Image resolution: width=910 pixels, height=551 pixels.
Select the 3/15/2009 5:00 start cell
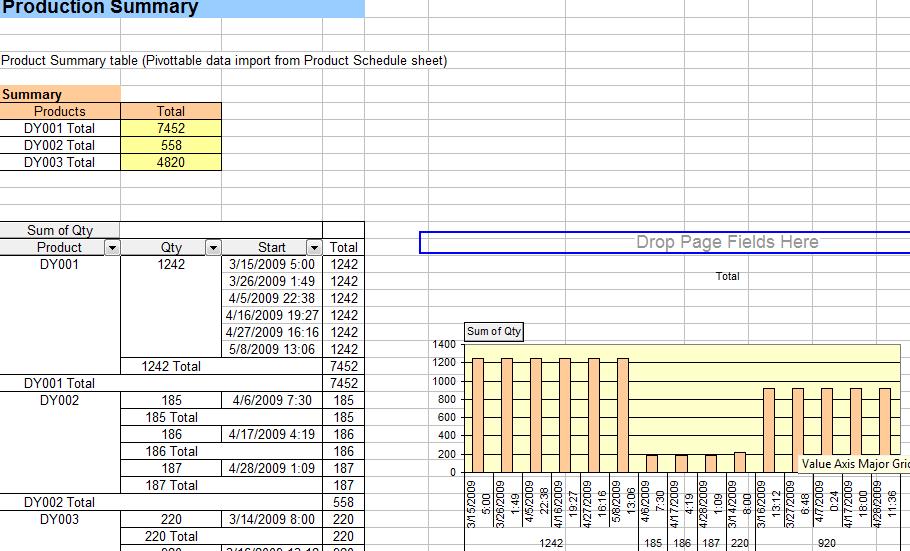272,264
